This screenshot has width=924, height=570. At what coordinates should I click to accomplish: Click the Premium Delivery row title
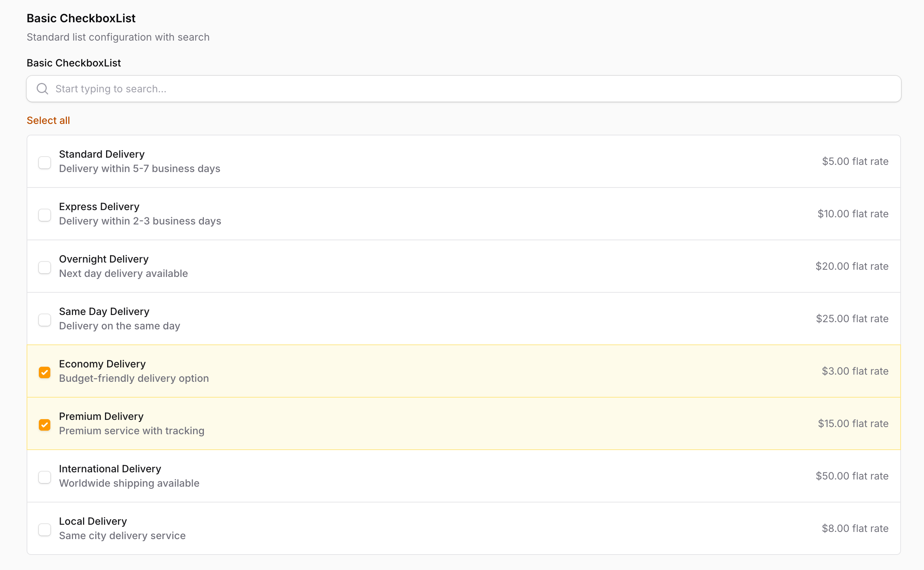point(101,416)
